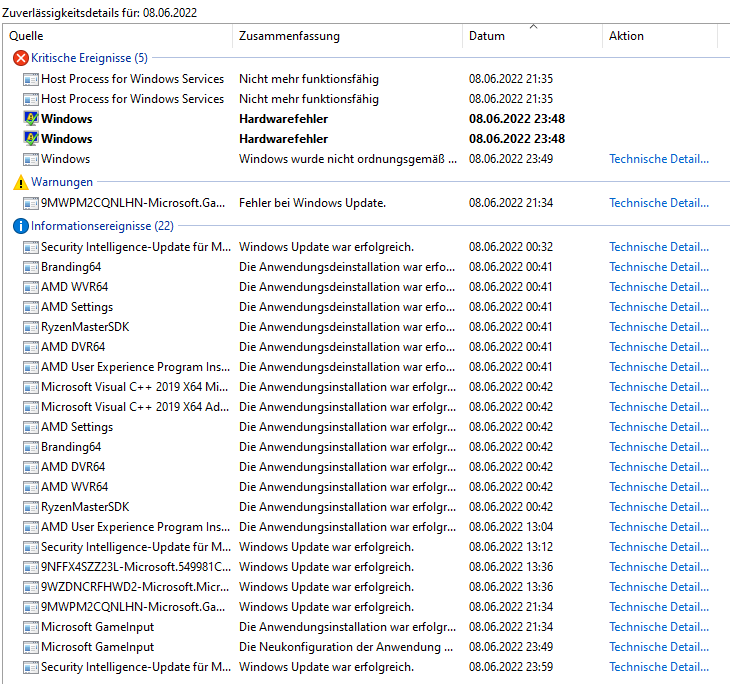Open Technische Details for Security Intelligence-Update 23:59
This screenshot has height=684, width=730.
point(659,668)
